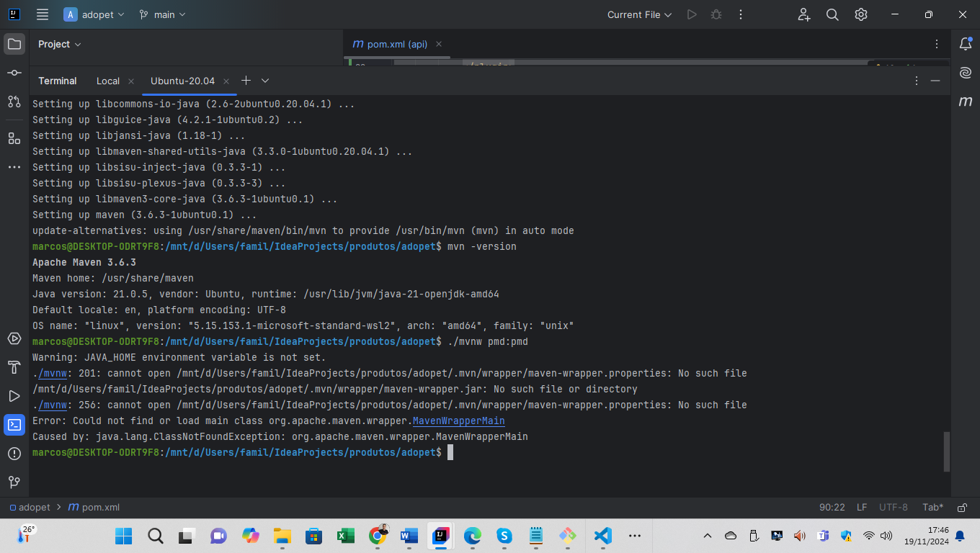Follow ./mvnw link on line 256 error
This screenshot has width=980, height=553.
point(53,405)
